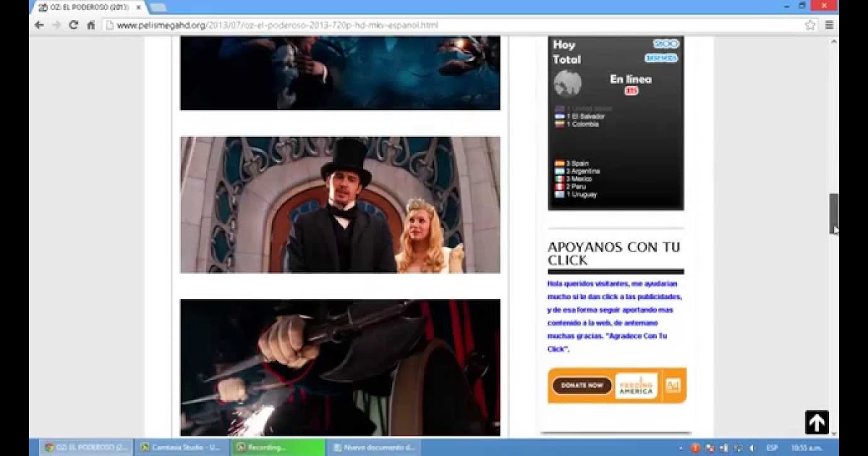The height and width of the screenshot is (456, 868).
Task: Click the orange notification tray icon
Action: click(x=695, y=448)
